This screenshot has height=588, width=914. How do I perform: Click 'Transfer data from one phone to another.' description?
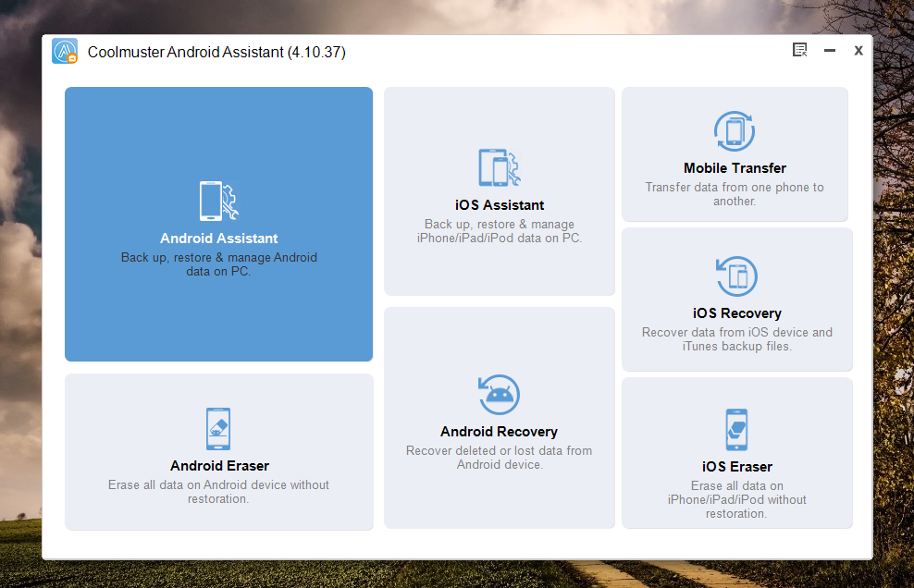[735, 194]
